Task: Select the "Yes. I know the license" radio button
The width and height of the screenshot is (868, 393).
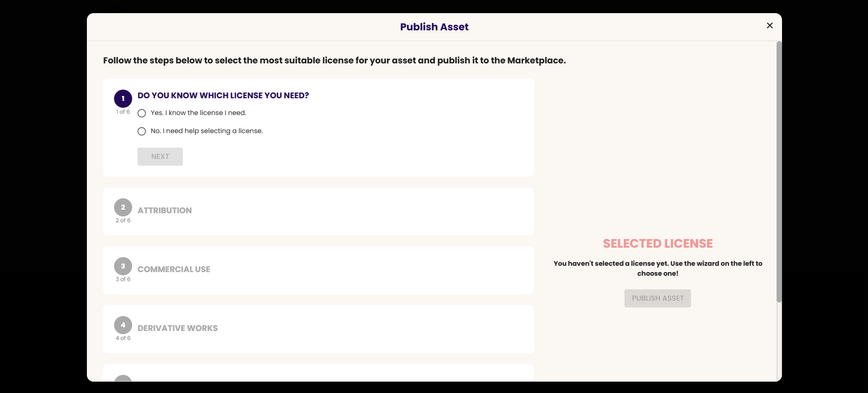Action: click(142, 113)
